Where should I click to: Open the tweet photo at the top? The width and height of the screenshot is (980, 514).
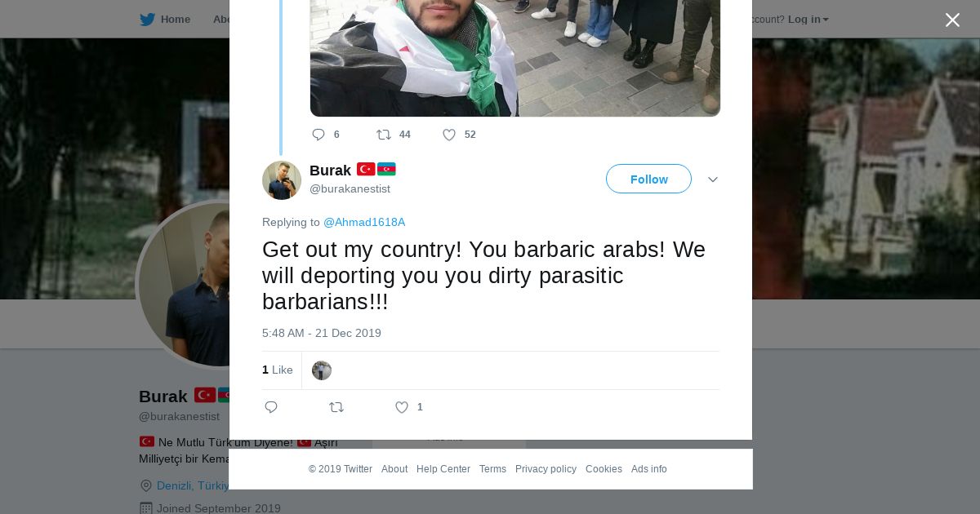515,58
